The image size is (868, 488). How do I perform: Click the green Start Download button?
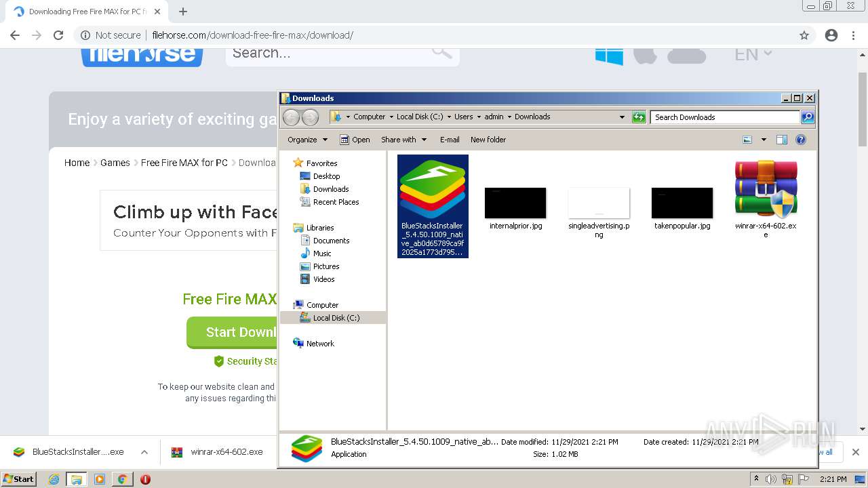click(232, 332)
